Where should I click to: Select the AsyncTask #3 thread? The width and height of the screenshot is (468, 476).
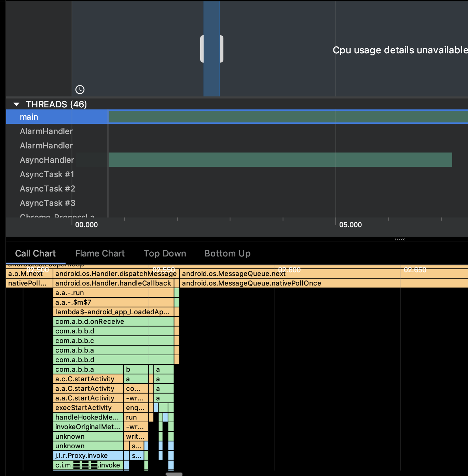pos(47,203)
